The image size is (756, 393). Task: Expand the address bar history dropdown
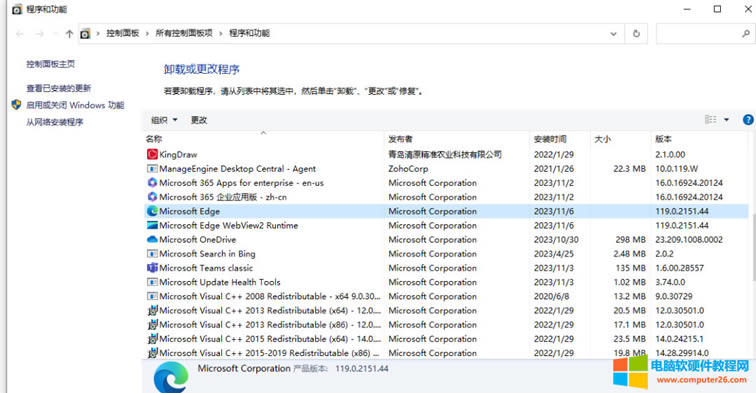coord(613,34)
